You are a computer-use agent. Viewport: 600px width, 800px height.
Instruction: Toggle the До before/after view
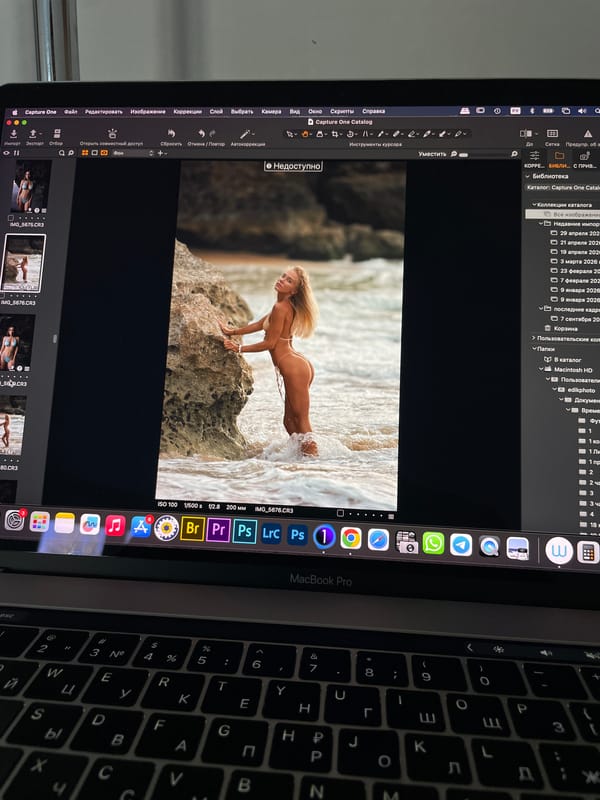coord(526,133)
